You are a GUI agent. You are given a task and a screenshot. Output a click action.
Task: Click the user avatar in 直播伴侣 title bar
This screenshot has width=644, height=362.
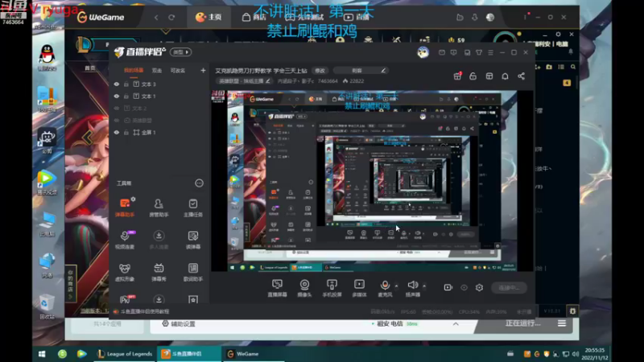coord(423,52)
